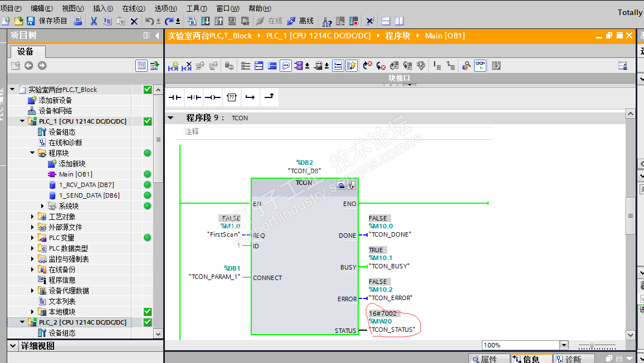The image size is (644, 363).
Task: Toggle network comments speech-bubble icon
Action: coord(286,66)
